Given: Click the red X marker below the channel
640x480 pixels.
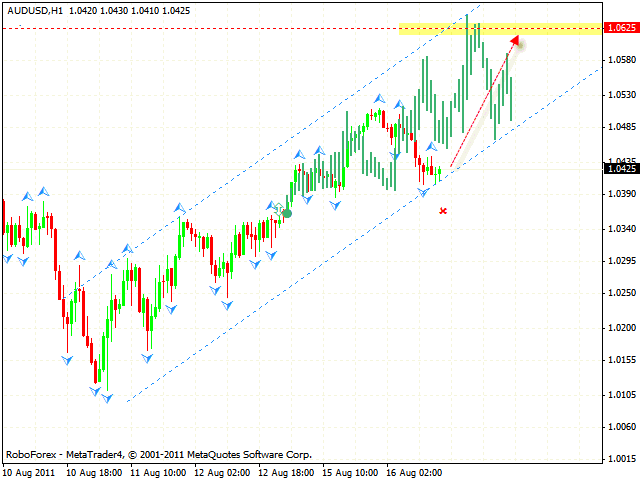Looking at the screenshot, I should point(443,210).
